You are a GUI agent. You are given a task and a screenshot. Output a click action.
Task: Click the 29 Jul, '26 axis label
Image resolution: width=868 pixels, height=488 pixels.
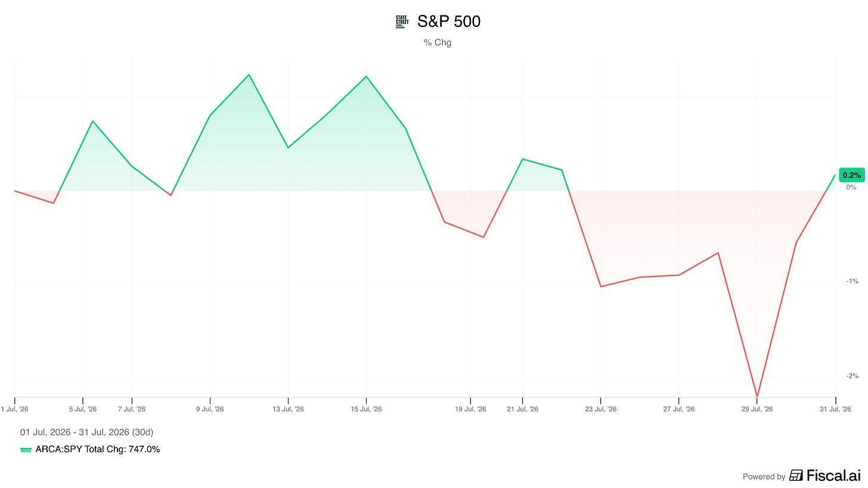tap(757, 409)
